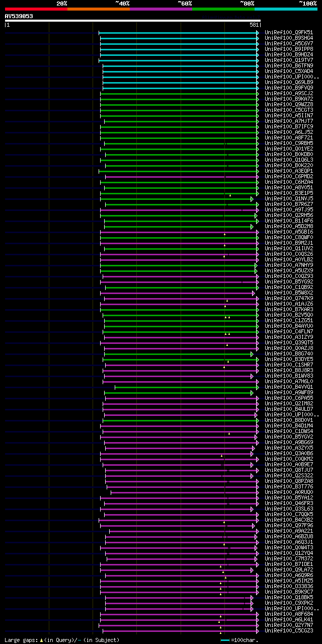
Task: Click the purple ~60% identity legend segment
Action: 160,9
